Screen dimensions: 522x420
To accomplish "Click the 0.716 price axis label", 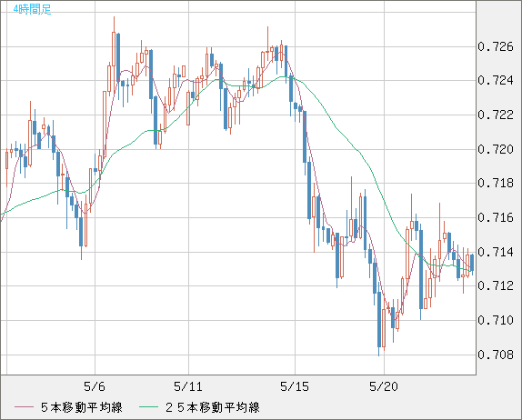I will [496, 218].
